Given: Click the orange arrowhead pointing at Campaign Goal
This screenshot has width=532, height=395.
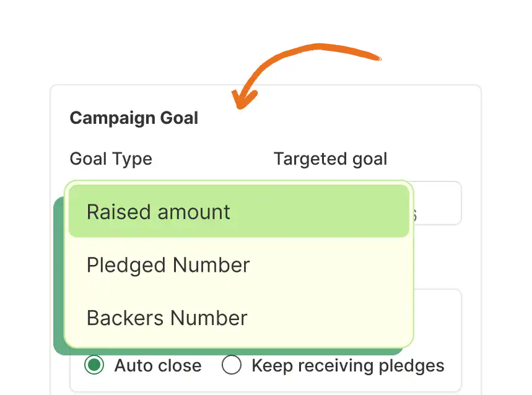Looking at the screenshot, I should (243, 100).
